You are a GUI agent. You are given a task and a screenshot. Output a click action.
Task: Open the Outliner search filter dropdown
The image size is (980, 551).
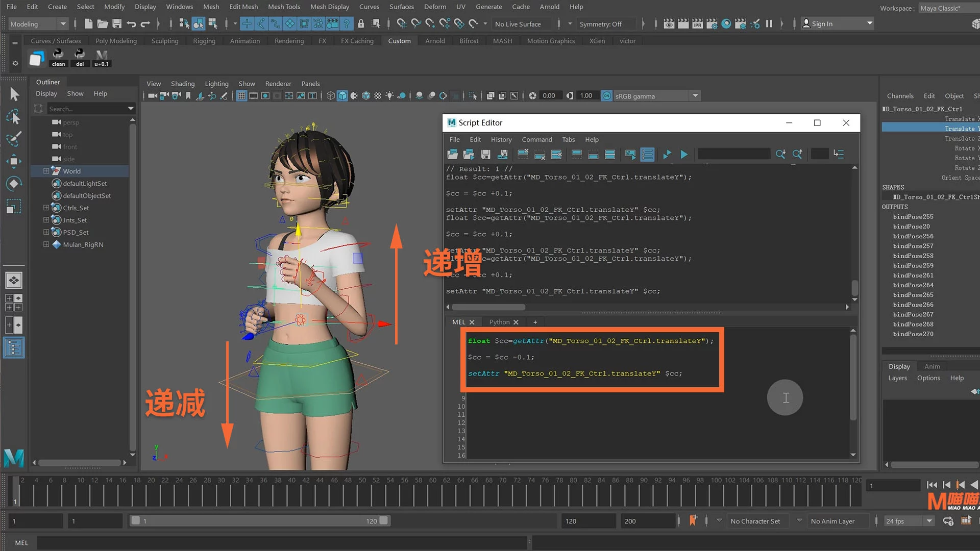[131, 109]
